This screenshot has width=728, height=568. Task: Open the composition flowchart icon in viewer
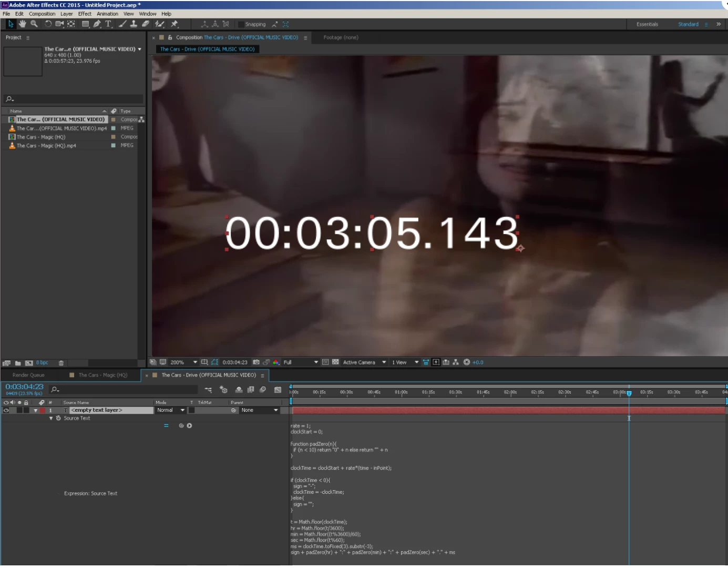tap(456, 362)
